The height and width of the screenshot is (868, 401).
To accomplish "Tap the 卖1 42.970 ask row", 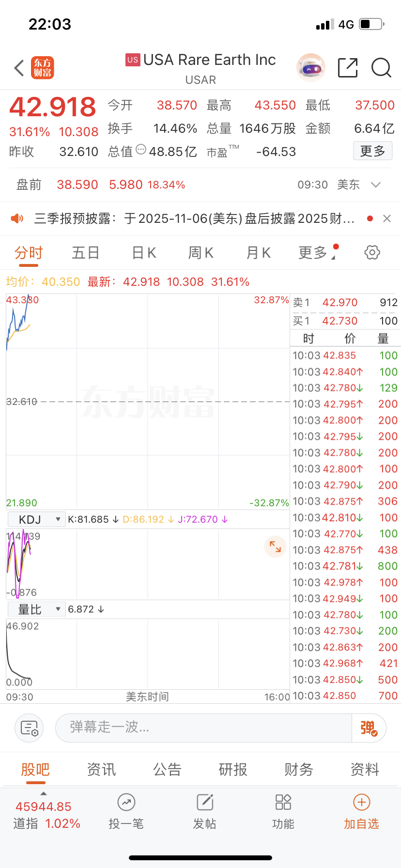I will click(345, 303).
